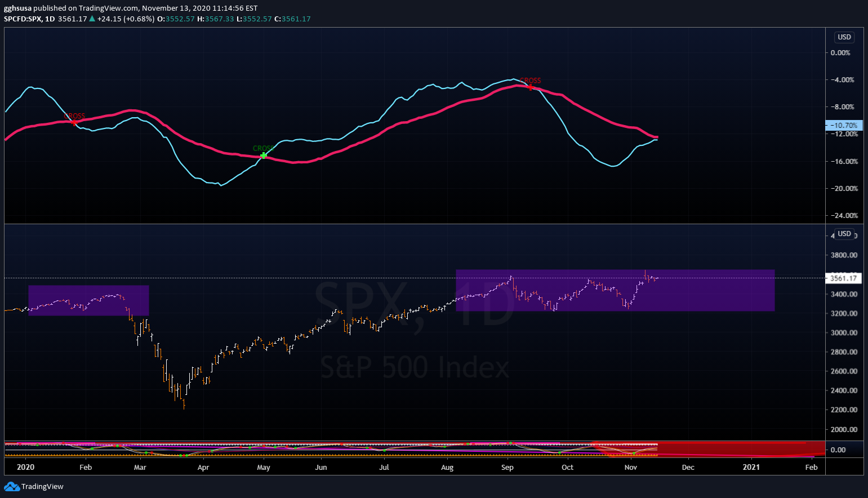This screenshot has width=868, height=498.
Task: Click the 2021 year label on time axis
Action: (x=751, y=467)
